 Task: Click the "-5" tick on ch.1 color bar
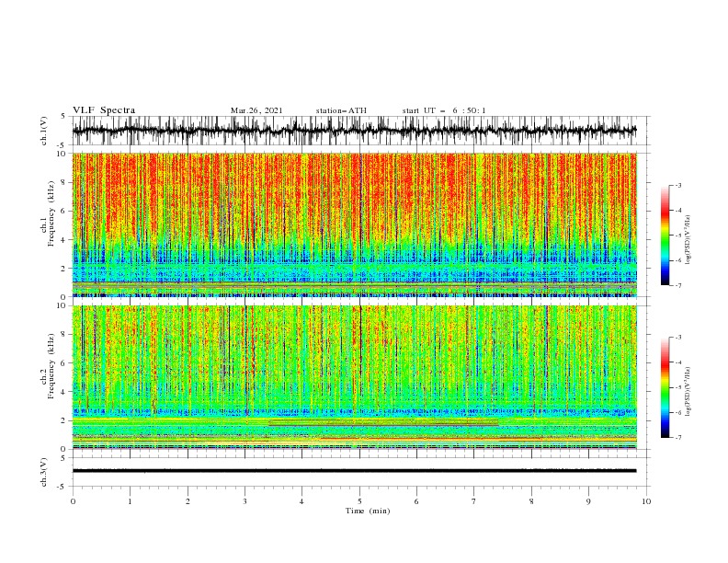point(678,236)
